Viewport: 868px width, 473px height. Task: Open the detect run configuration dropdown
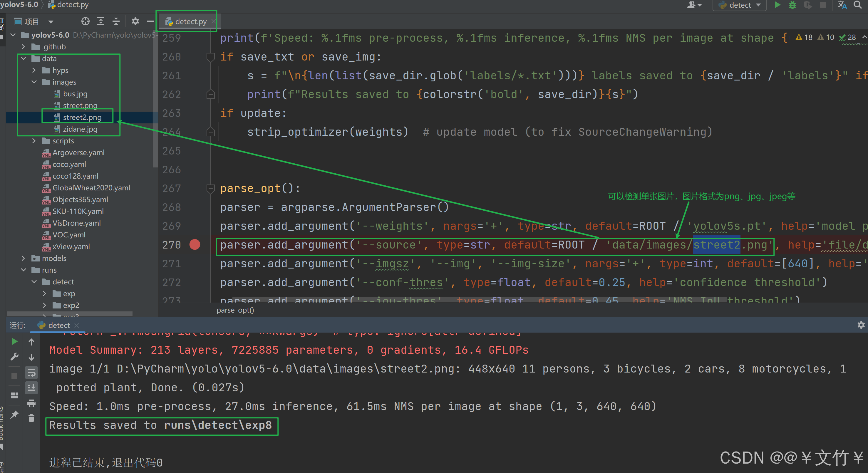click(740, 5)
